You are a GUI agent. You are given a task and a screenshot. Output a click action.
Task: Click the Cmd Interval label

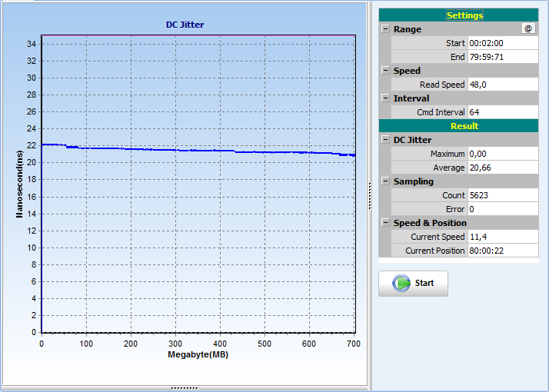click(x=441, y=112)
